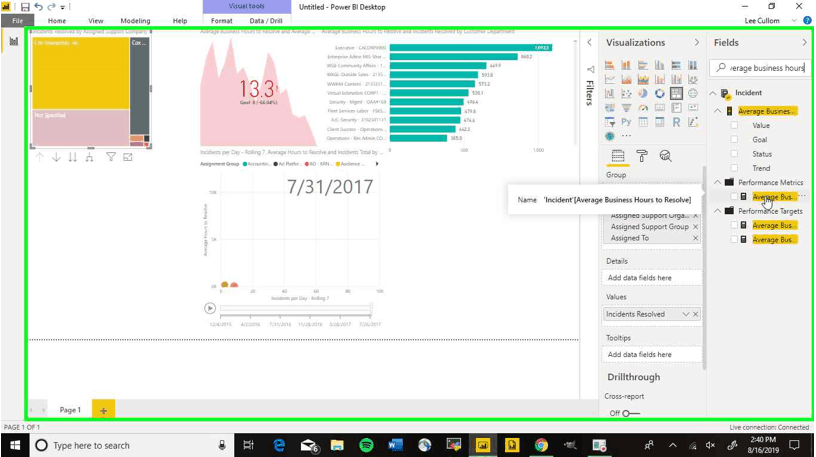Go to next level double-arrow icon
The height and width of the screenshot is (457, 816).
coord(73,157)
